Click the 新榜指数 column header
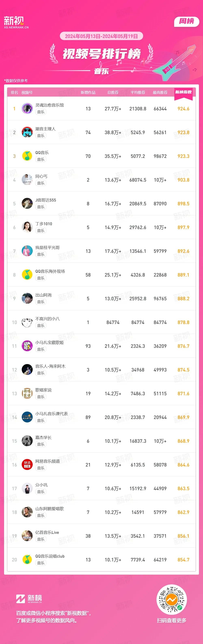203x644 pixels. coord(183,92)
